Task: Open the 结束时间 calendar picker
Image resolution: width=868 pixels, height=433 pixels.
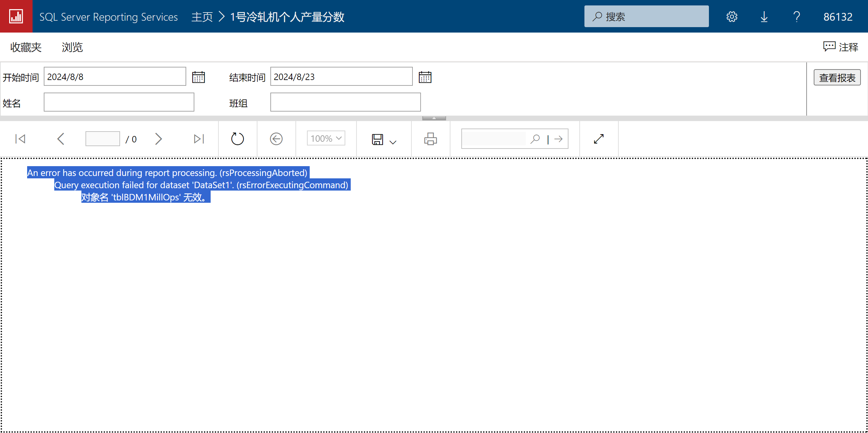Action: click(425, 77)
